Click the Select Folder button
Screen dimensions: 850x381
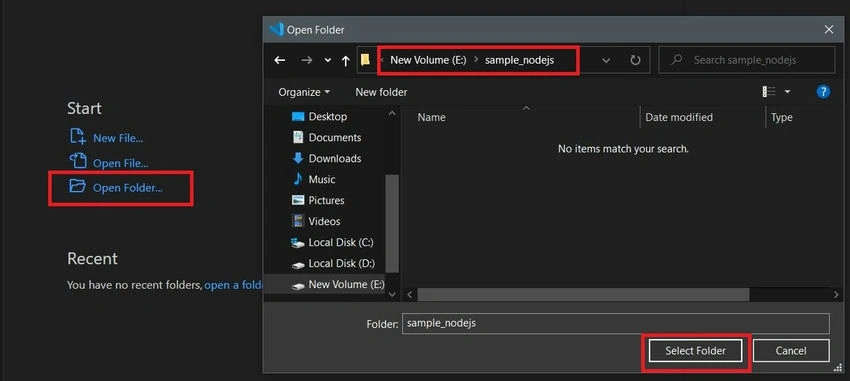[696, 351]
